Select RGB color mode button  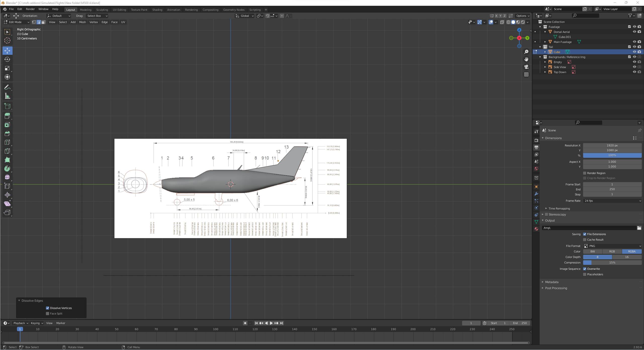pyautogui.click(x=612, y=252)
